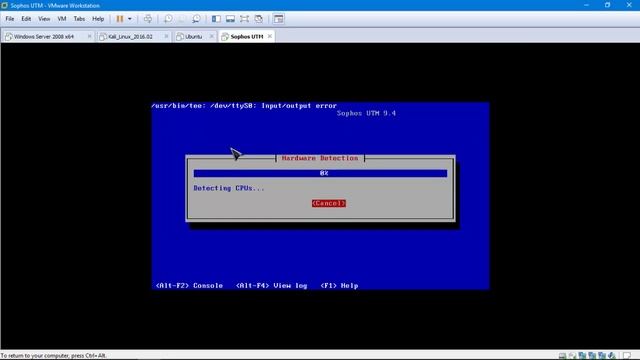Open the View menu
The image size is (640, 360).
pyautogui.click(x=44, y=19)
